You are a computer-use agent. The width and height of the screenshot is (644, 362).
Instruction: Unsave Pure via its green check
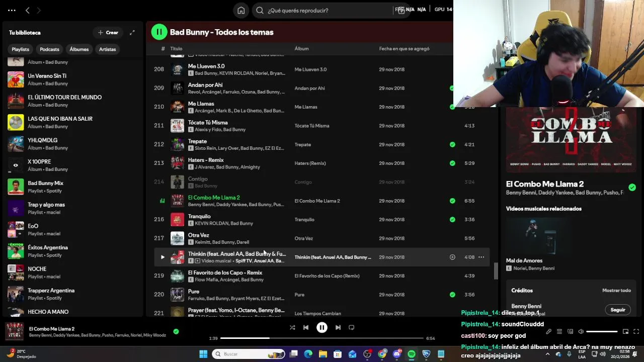(452, 295)
